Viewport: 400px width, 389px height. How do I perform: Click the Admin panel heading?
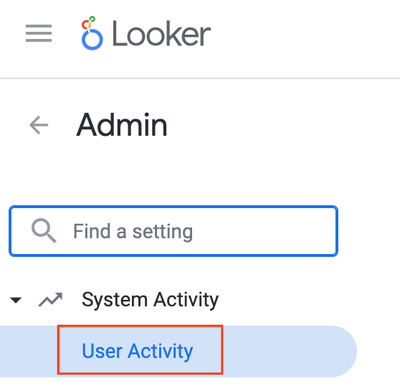tap(122, 125)
